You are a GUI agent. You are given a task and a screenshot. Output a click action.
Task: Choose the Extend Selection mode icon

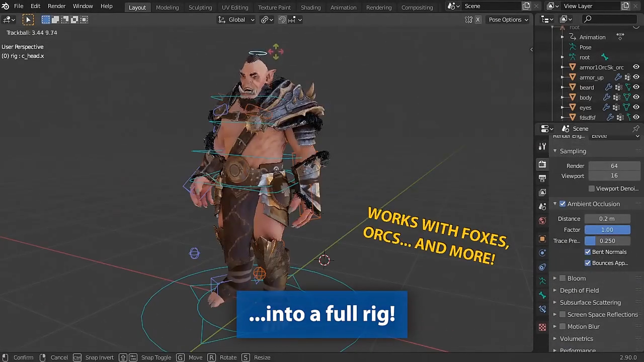55,20
